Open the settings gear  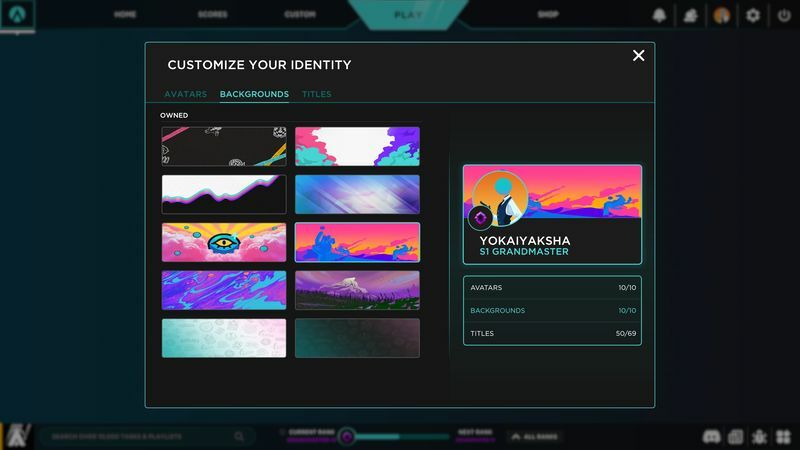[x=753, y=15]
